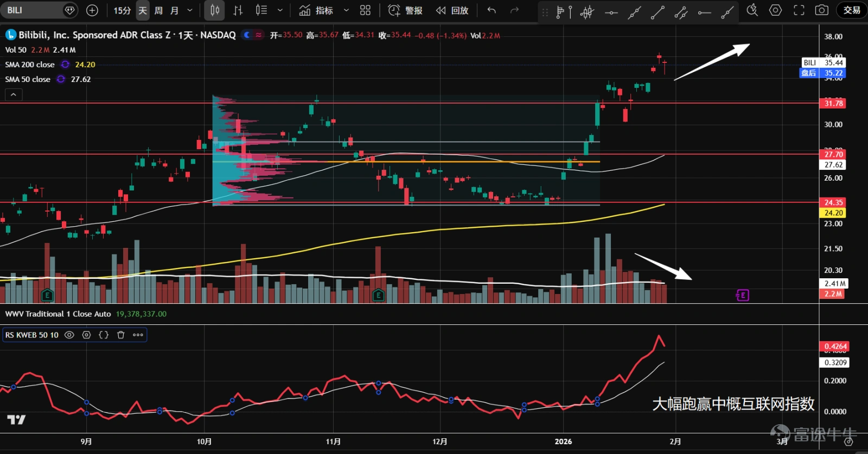868x454 pixels.
Task: Select the bar chart style icon
Action: click(x=238, y=10)
